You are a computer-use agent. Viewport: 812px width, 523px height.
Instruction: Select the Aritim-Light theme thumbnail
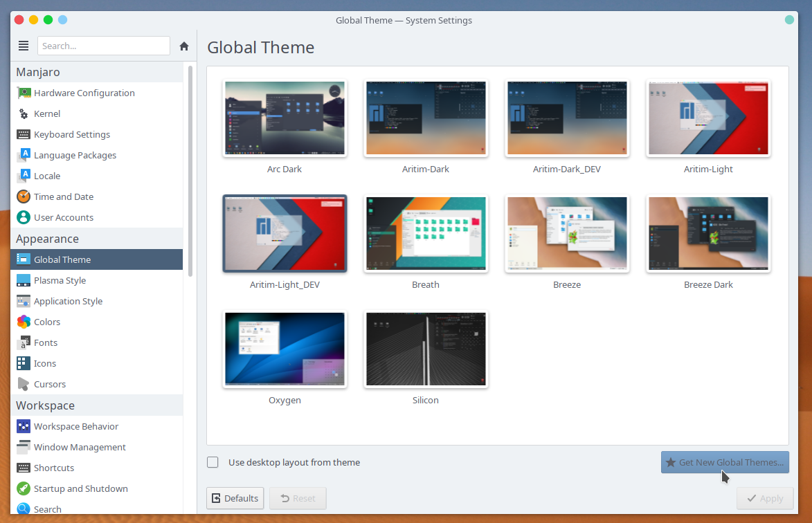(x=708, y=118)
